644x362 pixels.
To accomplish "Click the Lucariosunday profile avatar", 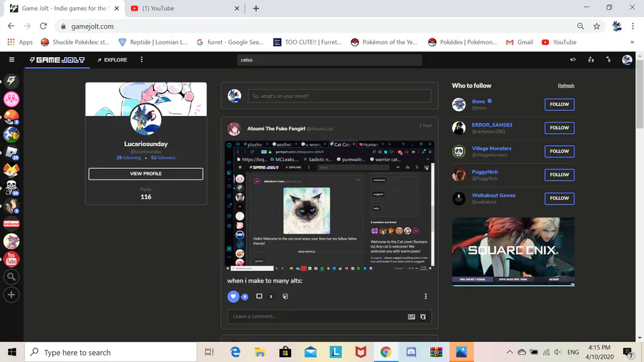I will (x=145, y=119).
